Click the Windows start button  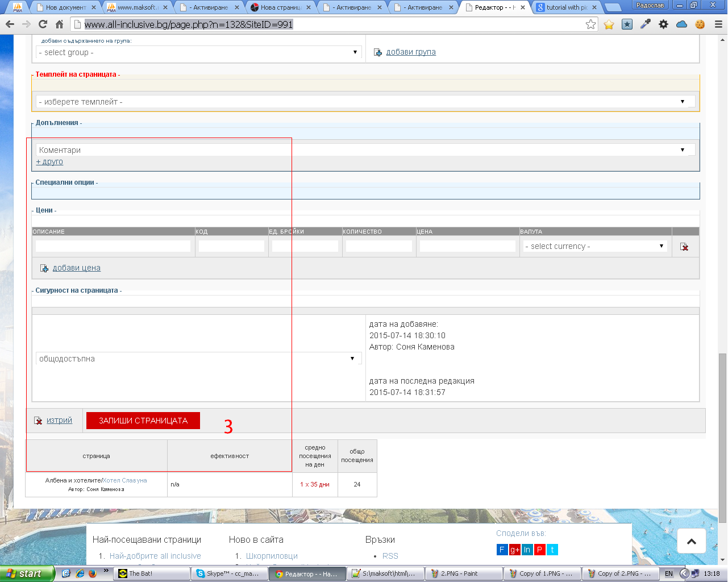[x=27, y=573]
